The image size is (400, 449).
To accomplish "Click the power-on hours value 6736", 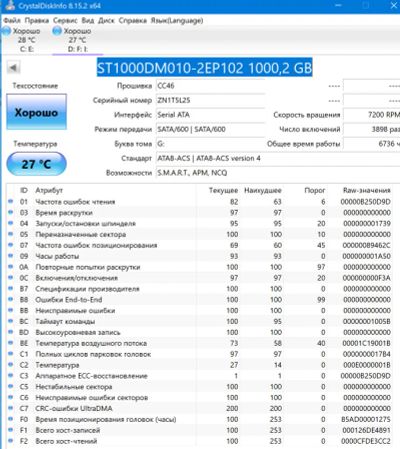I will (371, 144).
